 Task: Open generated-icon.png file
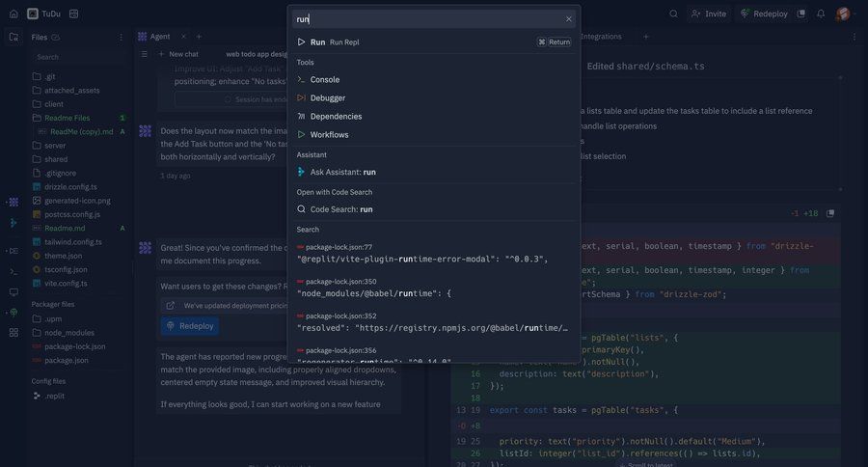pos(77,201)
